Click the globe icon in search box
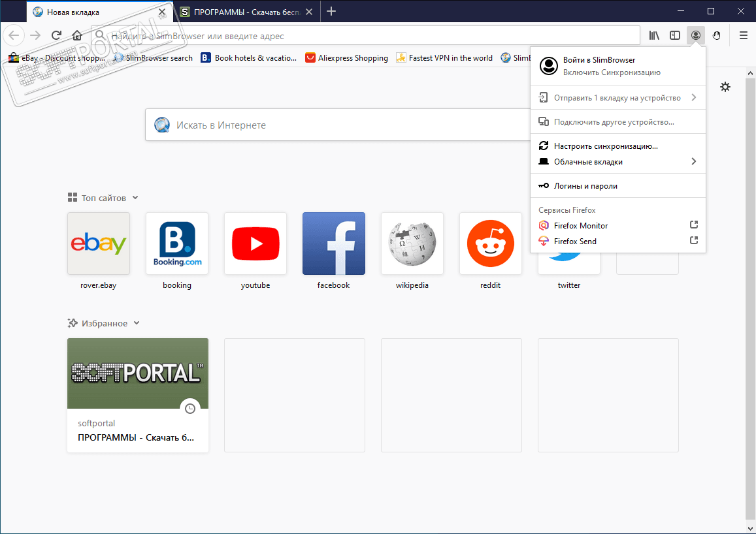The height and width of the screenshot is (534, 756). pyautogui.click(x=162, y=125)
